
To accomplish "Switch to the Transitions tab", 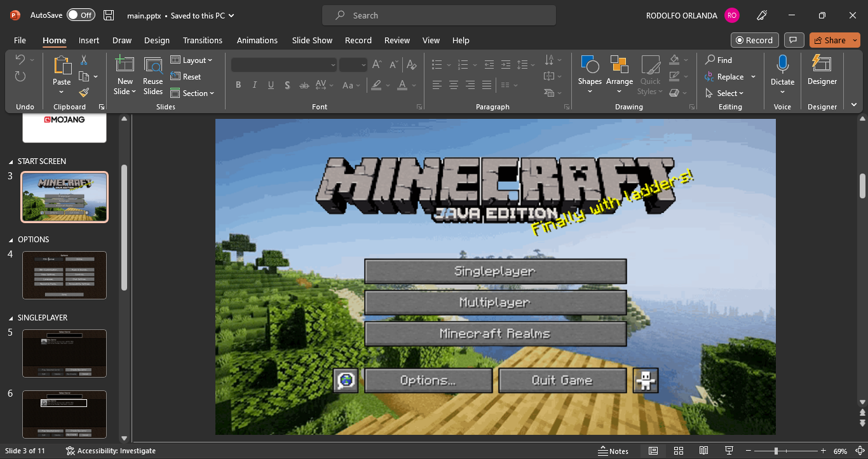I will point(203,40).
